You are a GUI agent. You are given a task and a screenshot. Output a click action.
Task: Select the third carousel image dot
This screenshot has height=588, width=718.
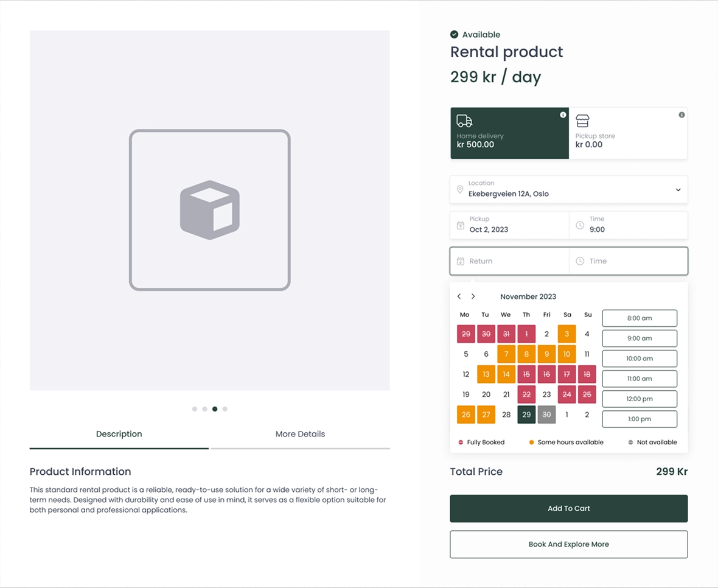[215, 409]
